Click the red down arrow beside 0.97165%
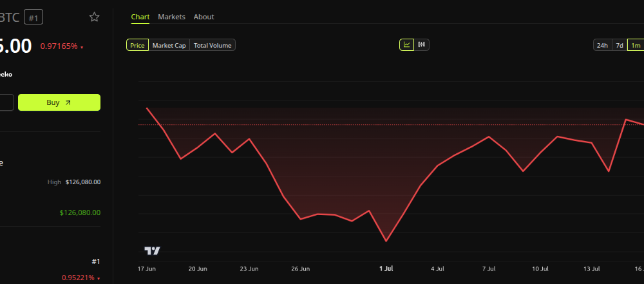This screenshot has width=644, height=284. pos(82,48)
